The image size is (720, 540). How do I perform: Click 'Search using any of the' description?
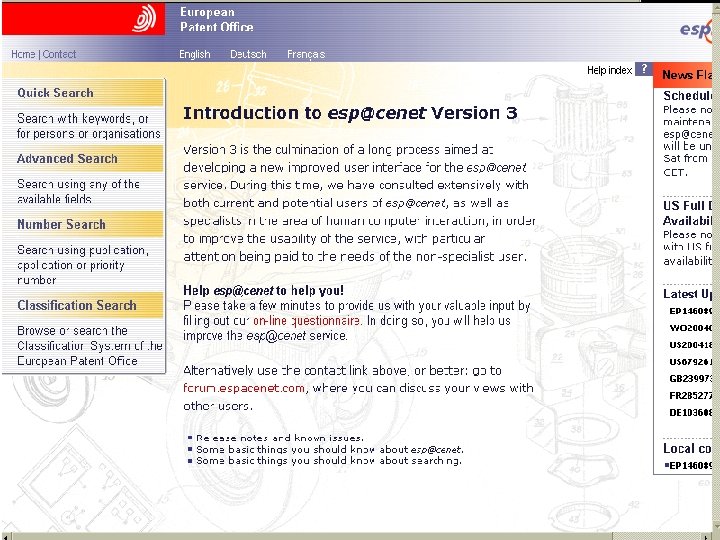(x=78, y=191)
